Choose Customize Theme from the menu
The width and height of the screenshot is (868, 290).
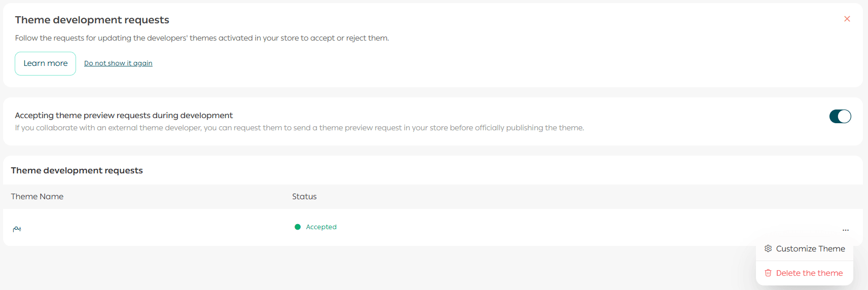[x=810, y=249]
